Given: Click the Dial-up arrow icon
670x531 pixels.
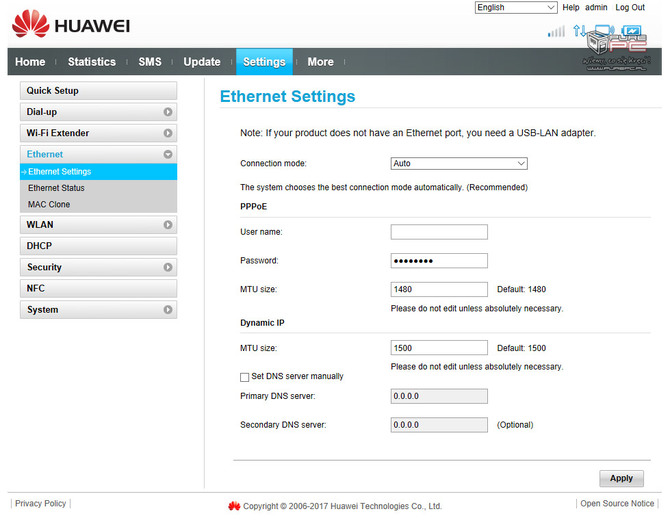Looking at the screenshot, I should 168,112.
